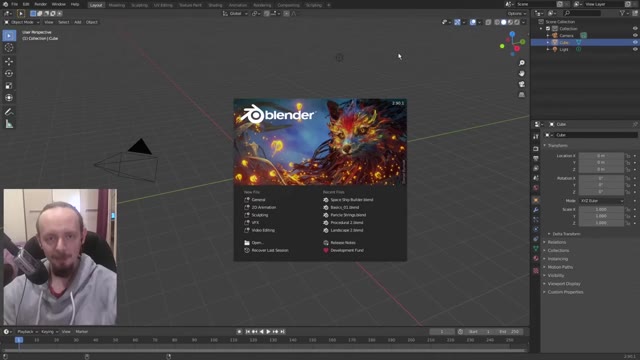The image size is (640, 360).
Task: Switch to the Modeling workspace tab
Action: pyautogui.click(x=117, y=5)
